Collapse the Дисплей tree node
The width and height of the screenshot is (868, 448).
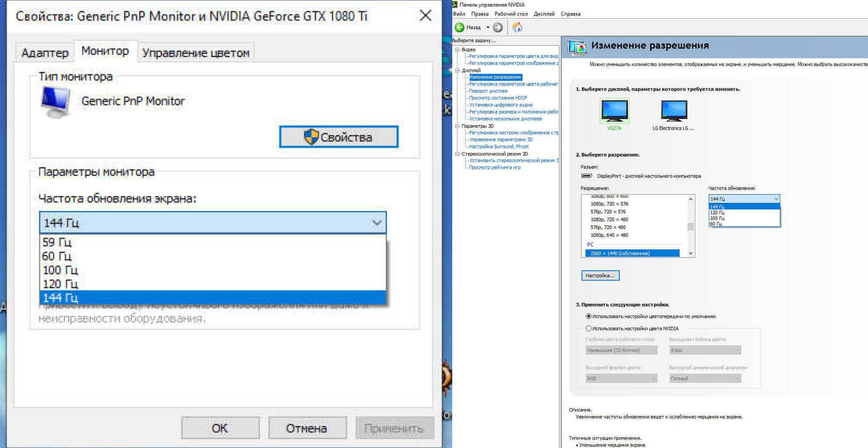point(457,71)
